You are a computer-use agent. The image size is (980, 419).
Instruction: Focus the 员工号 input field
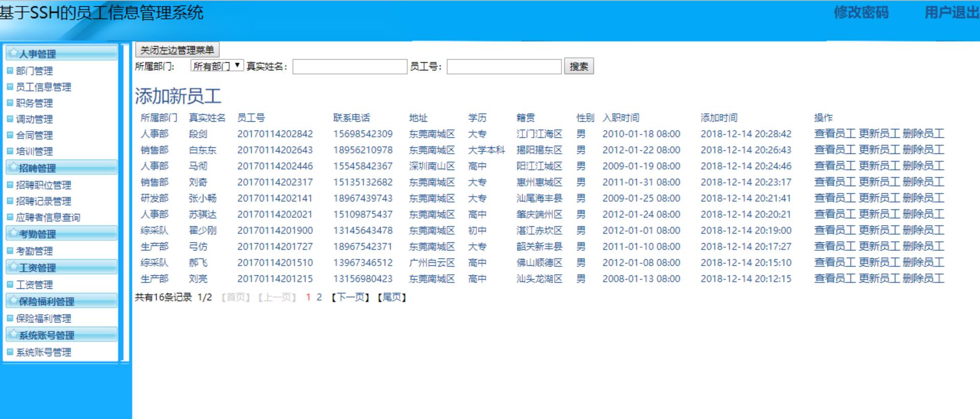click(504, 66)
